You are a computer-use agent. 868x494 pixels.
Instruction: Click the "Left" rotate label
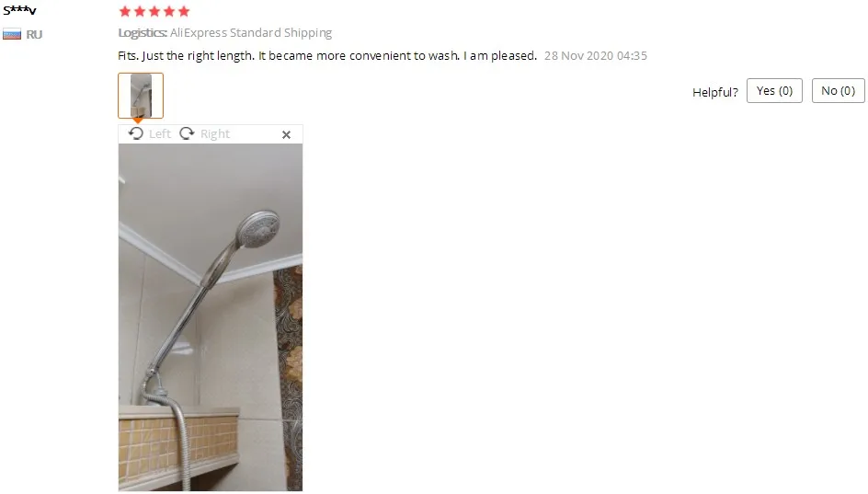point(160,134)
